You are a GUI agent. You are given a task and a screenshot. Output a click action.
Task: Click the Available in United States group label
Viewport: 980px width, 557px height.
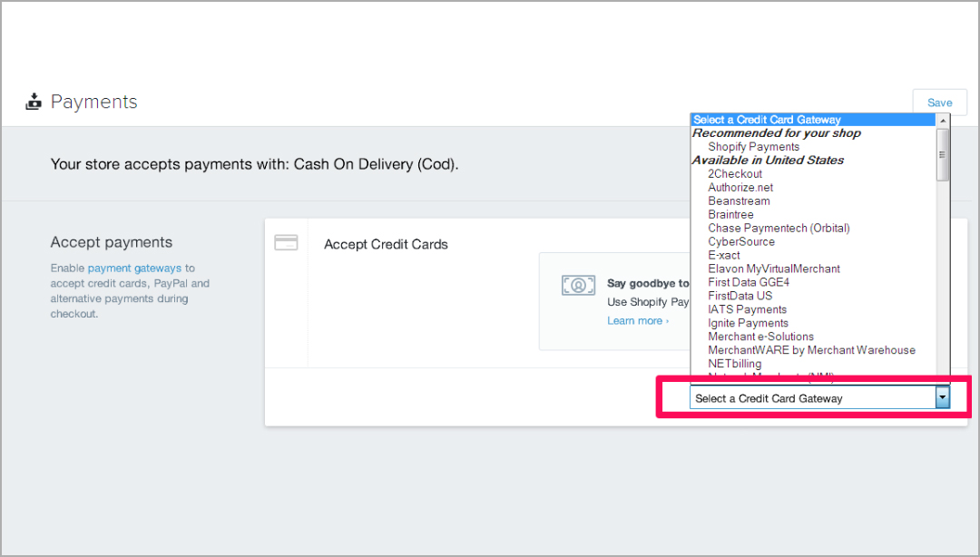768,160
